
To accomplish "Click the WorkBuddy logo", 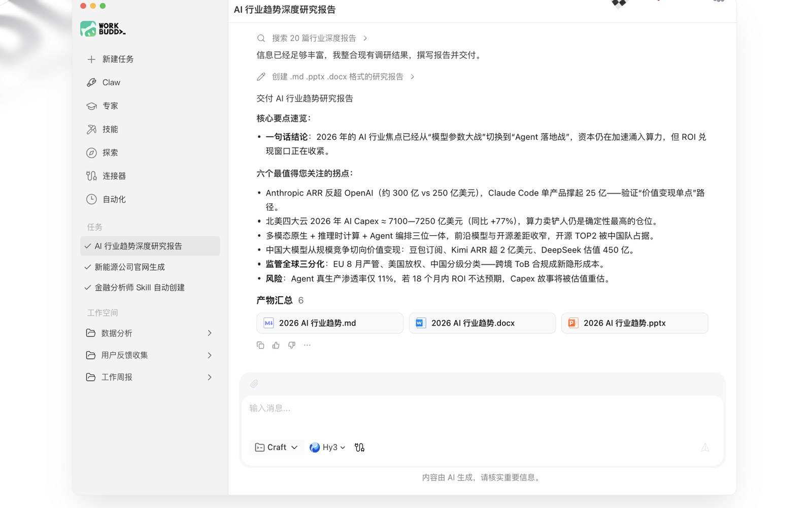I will coord(103,28).
